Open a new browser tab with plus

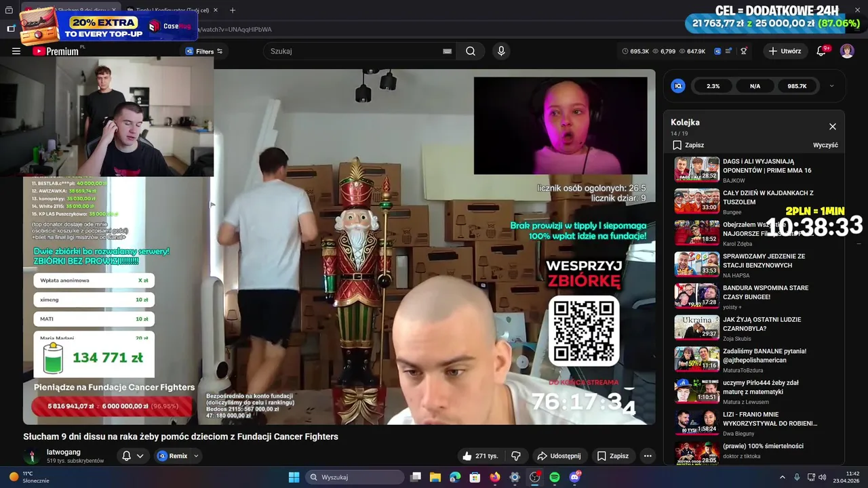(233, 10)
